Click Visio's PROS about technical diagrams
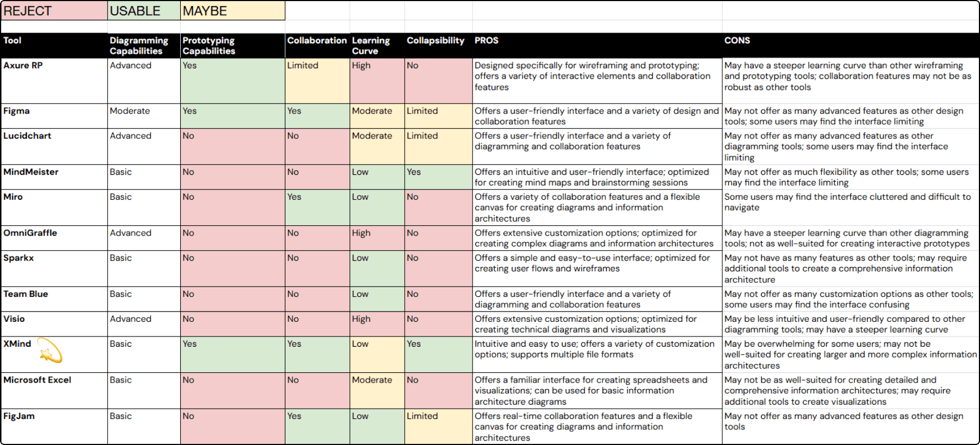Image resolution: width=980 pixels, height=445 pixels. coord(597,324)
